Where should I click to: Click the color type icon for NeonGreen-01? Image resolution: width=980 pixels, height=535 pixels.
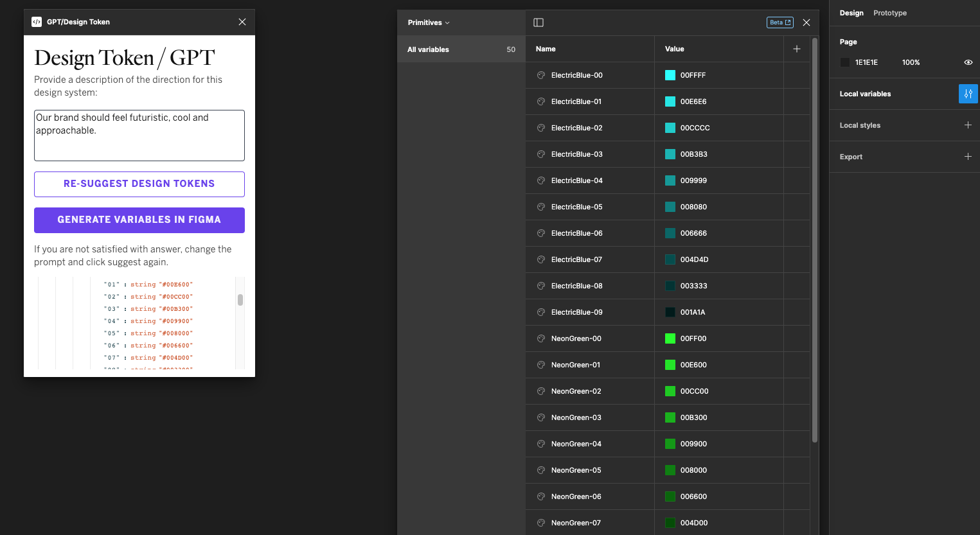coord(541,365)
